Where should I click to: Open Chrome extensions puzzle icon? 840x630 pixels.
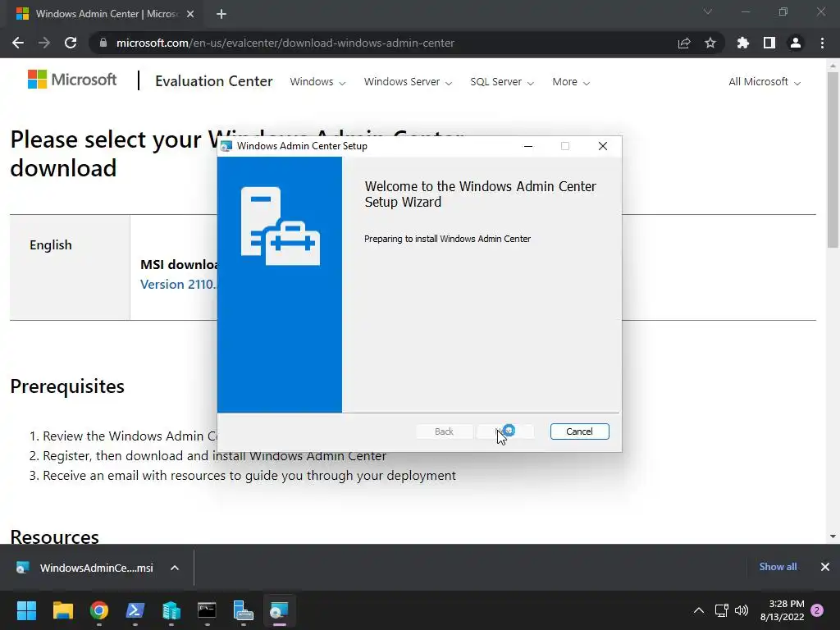743,43
